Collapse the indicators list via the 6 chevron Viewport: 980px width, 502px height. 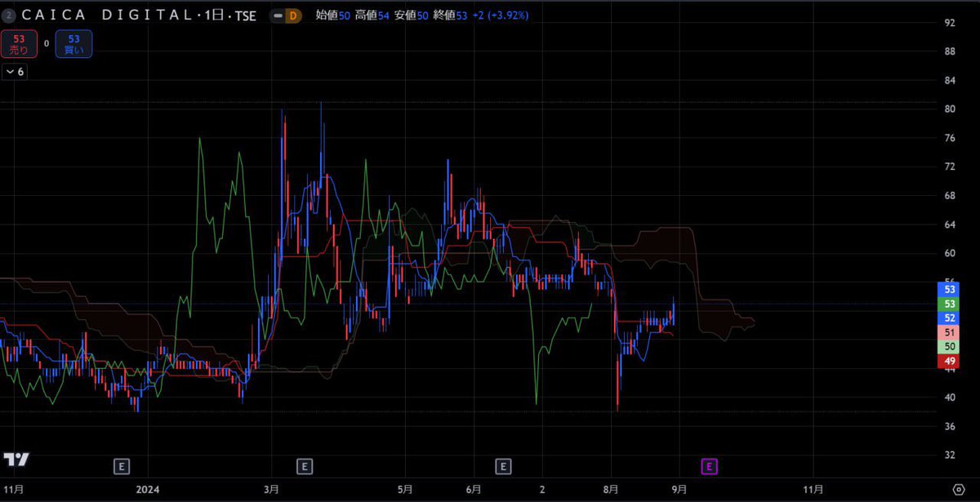pos(14,71)
